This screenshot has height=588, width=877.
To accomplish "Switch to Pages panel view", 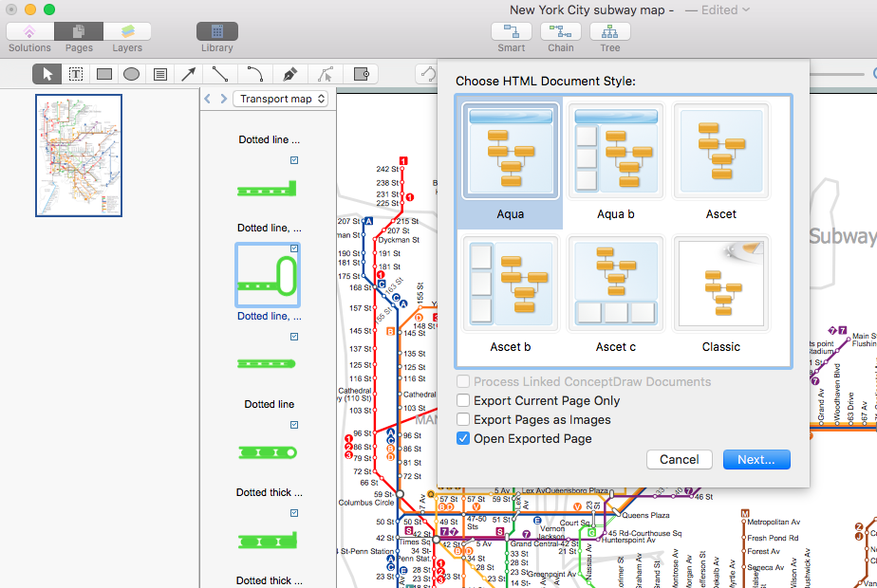I will [x=79, y=32].
